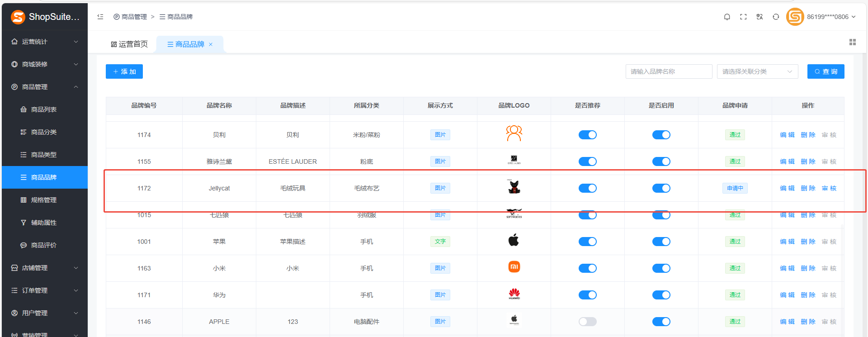This screenshot has height=337, width=868.
Task: Open the language translation icon
Action: (759, 17)
